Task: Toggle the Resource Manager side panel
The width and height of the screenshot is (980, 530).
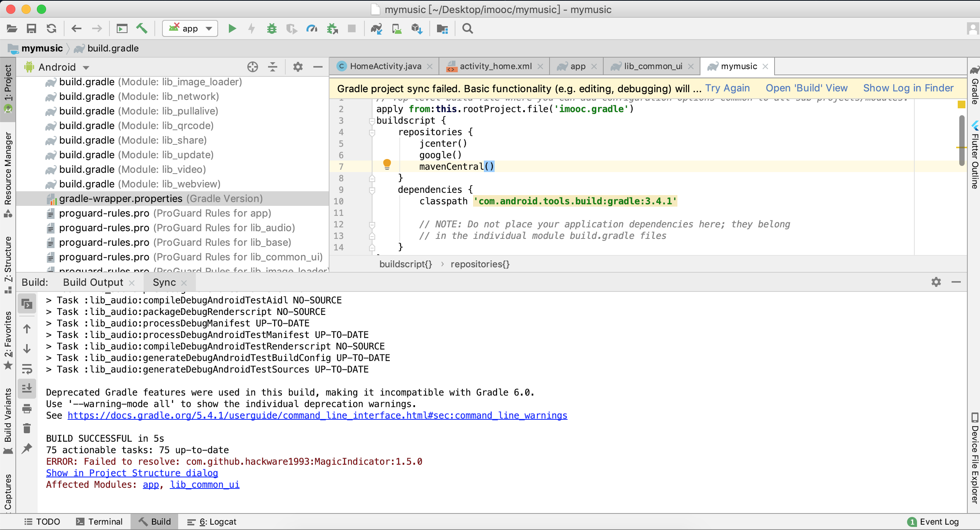Action: (8, 174)
